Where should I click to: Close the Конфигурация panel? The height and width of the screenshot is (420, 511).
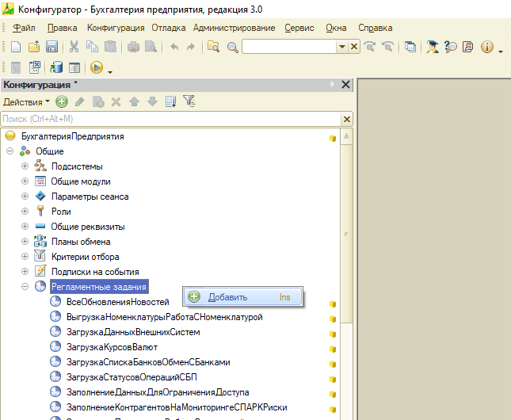click(345, 85)
